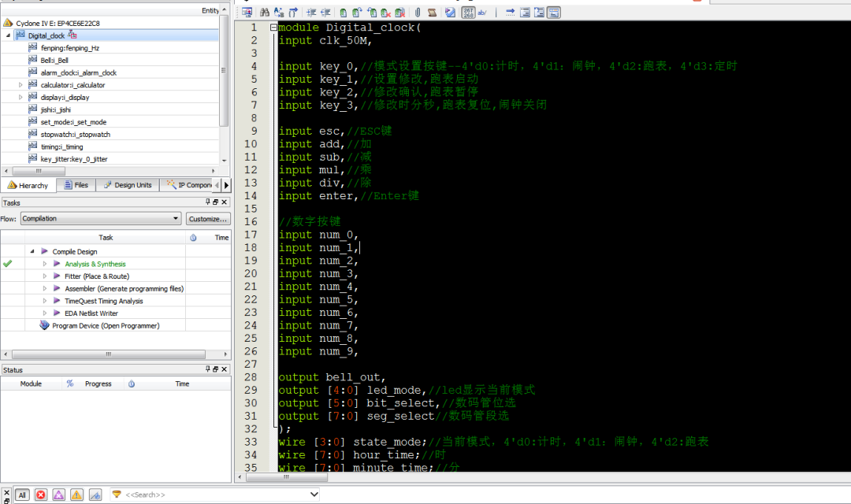Open the Program Device programmer icon
Viewport: 851px width, 504px height.
click(x=44, y=325)
